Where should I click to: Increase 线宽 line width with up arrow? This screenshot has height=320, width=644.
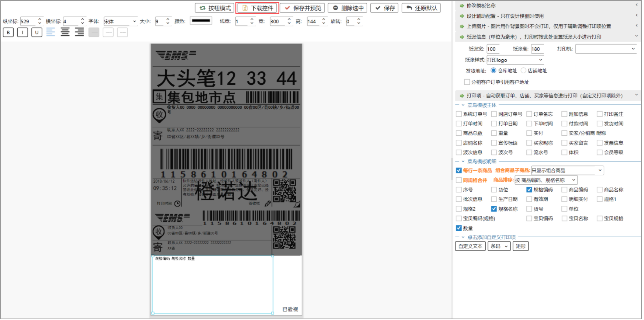pyautogui.click(x=252, y=19)
